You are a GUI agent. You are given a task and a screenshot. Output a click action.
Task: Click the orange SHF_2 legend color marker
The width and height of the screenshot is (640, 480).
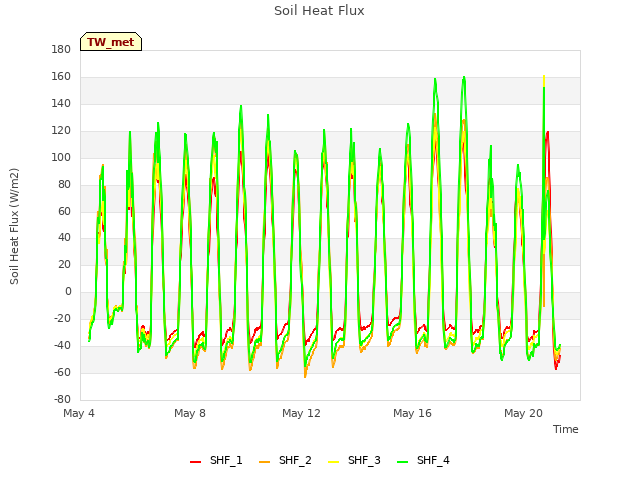tap(264, 462)
